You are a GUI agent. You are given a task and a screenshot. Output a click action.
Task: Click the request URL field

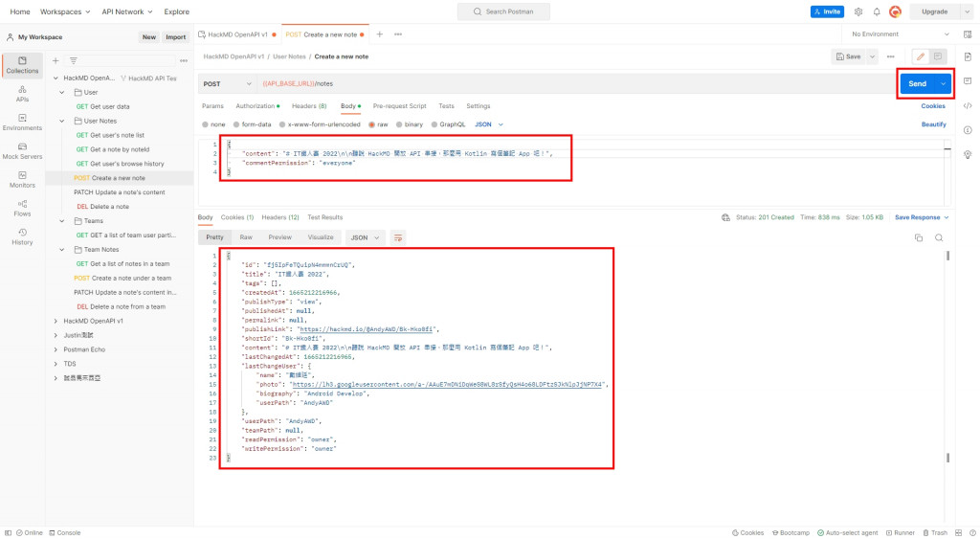575,84
